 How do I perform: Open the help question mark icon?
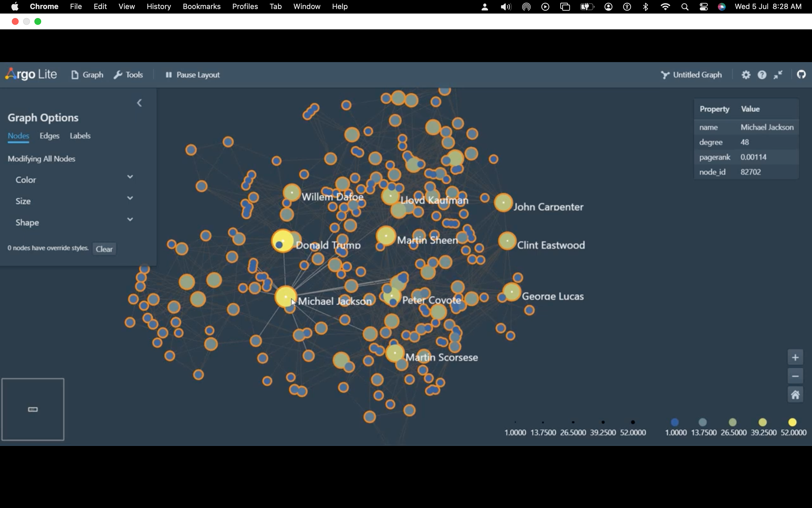point(762,75)
